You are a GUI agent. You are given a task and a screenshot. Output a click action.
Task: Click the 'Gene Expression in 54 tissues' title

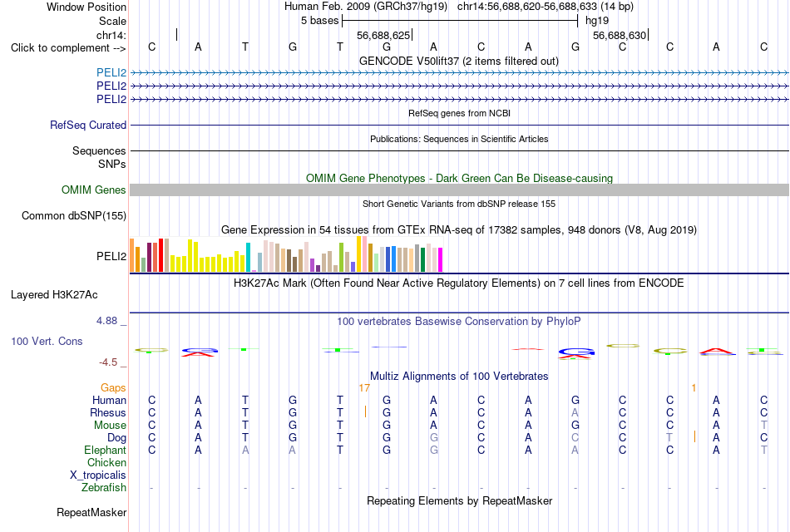coord(459,230)
